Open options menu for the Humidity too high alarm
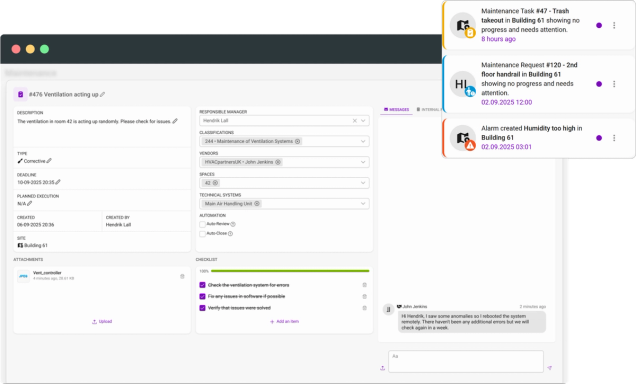This screenshot has width=636, height=384. point(614,138)
